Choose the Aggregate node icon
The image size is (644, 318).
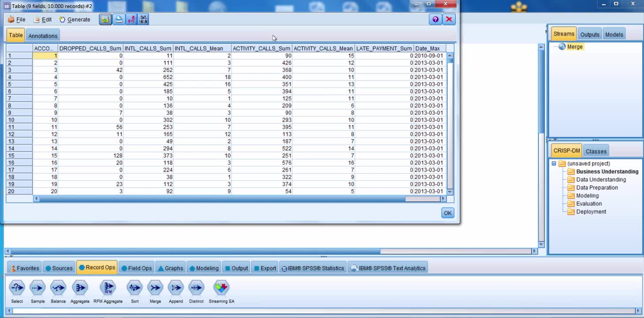click(x=80, y=288)
